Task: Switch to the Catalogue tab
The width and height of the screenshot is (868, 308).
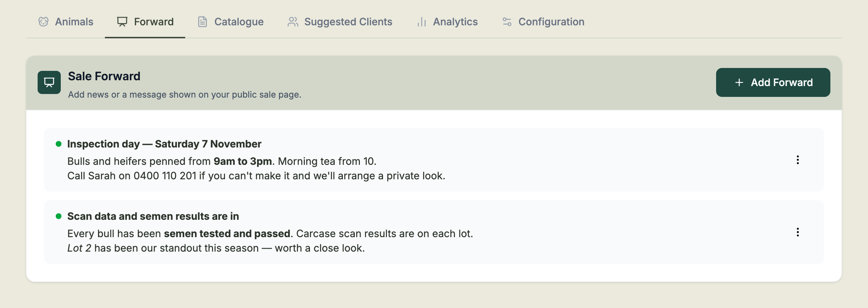Action: tap(230, 22)
